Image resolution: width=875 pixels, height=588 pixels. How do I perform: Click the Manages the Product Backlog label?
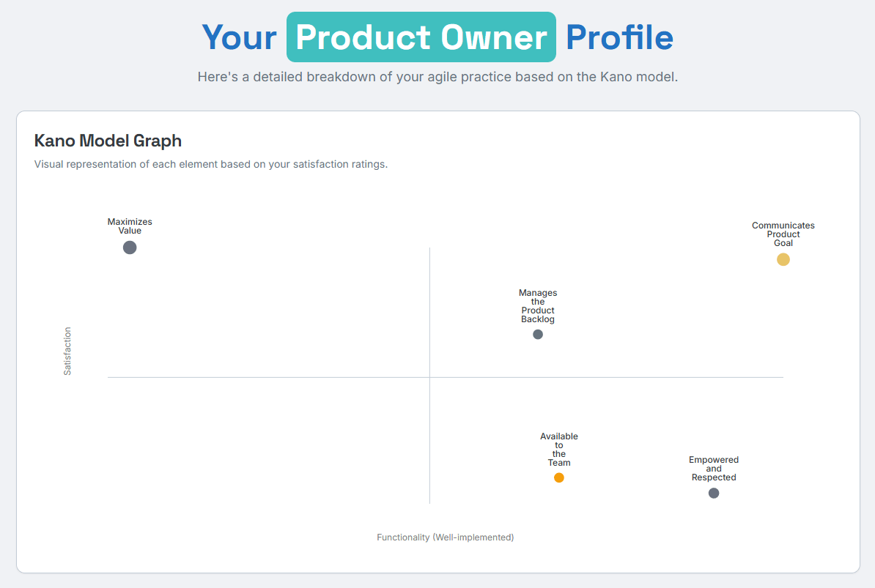[538, 305]
